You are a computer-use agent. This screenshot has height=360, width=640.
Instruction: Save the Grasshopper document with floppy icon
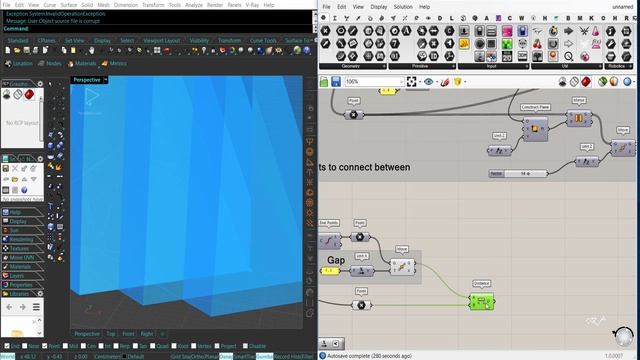pos(336,82)
